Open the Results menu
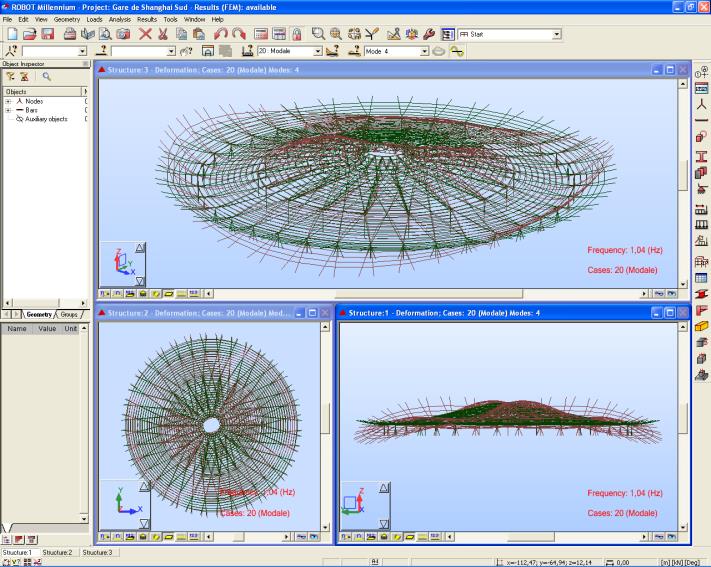Viewport: 711px width, 567px height. click(x=147, y=20)
